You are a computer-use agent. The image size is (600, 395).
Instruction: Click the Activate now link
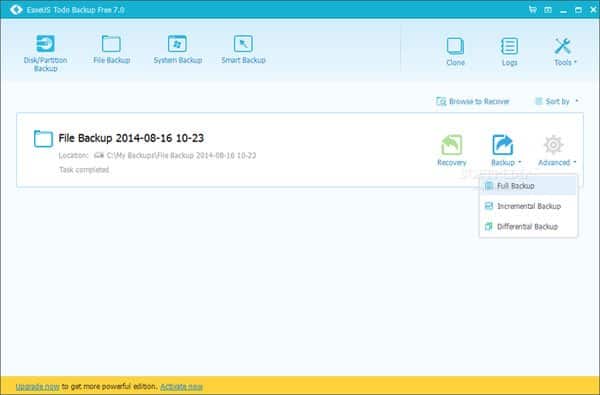click(x=181, y=387)
